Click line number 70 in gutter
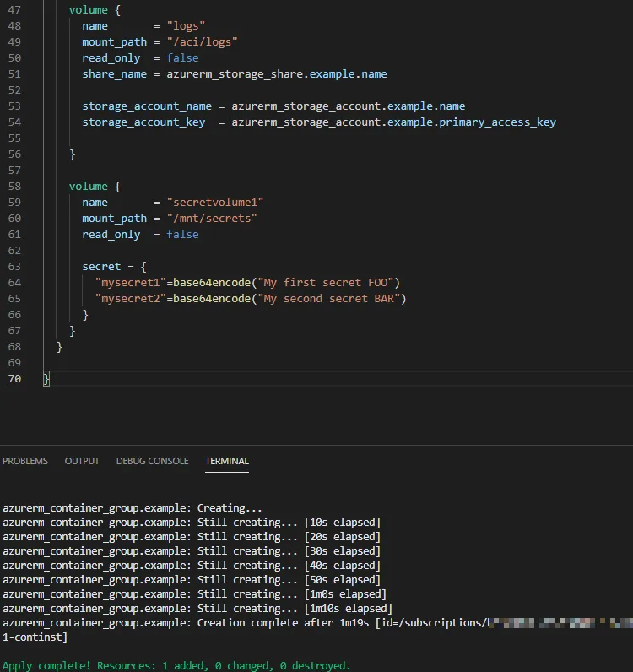 click(x=14, y=379)
